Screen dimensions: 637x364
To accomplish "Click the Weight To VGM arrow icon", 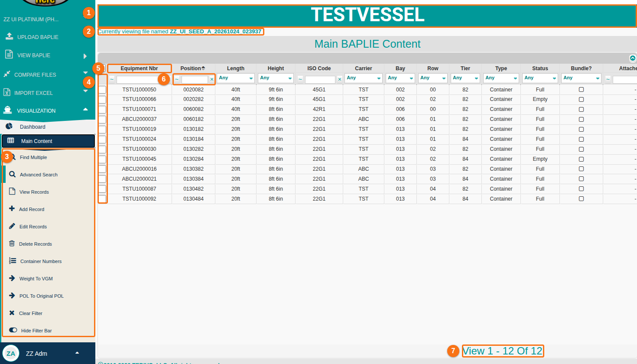I will coord(12,278).
